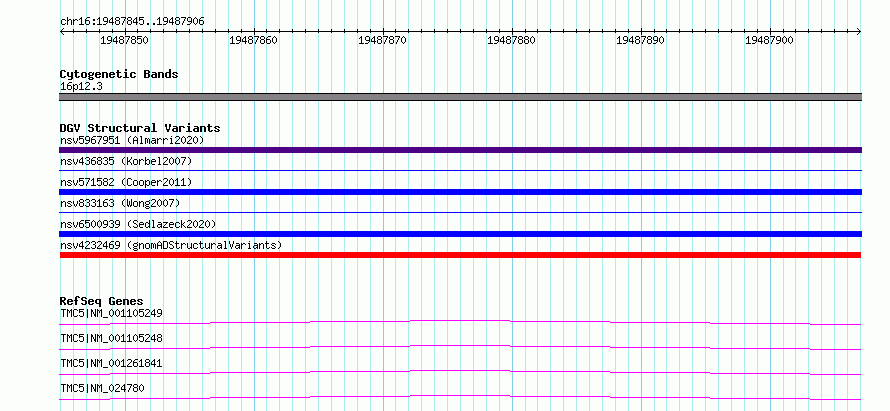
Task: Select the RefSeq Genes track title
Action: point(102,301)
